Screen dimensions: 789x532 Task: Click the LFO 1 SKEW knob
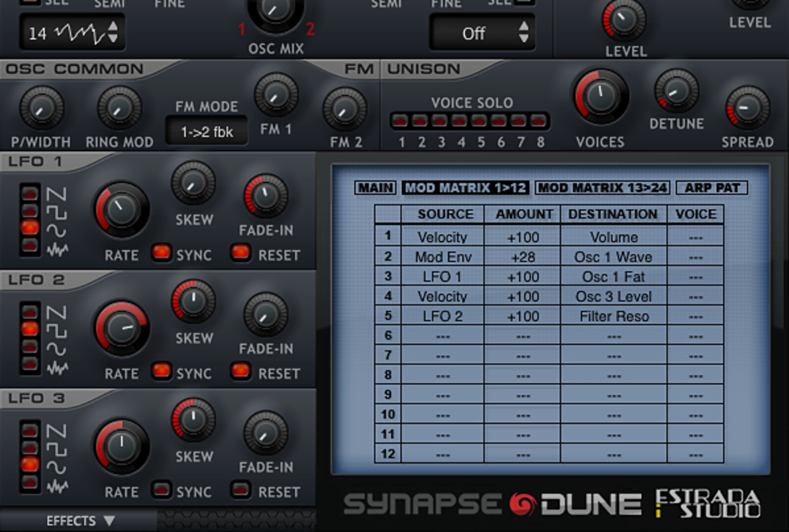(194, 183)
